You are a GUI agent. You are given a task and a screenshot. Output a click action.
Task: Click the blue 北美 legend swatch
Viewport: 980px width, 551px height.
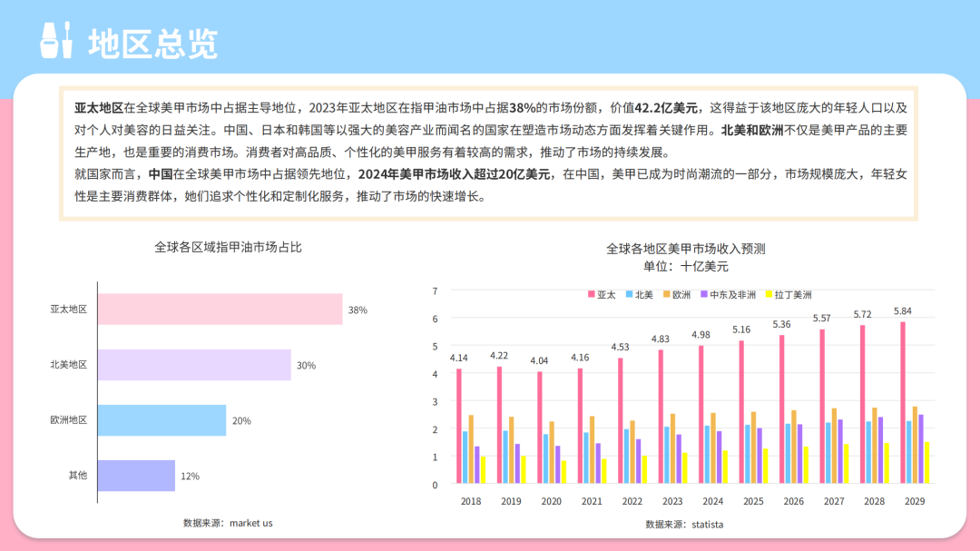coord(630,294)
